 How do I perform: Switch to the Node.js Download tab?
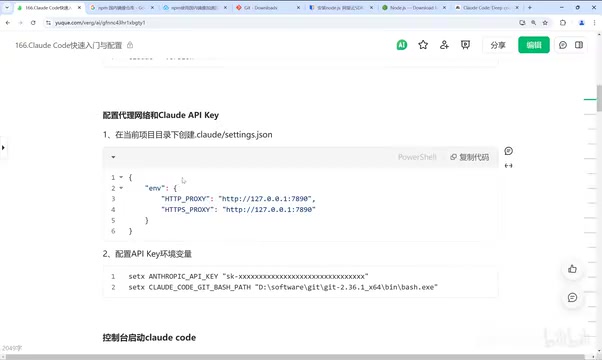pyautogui.click(x=413, y=8)
